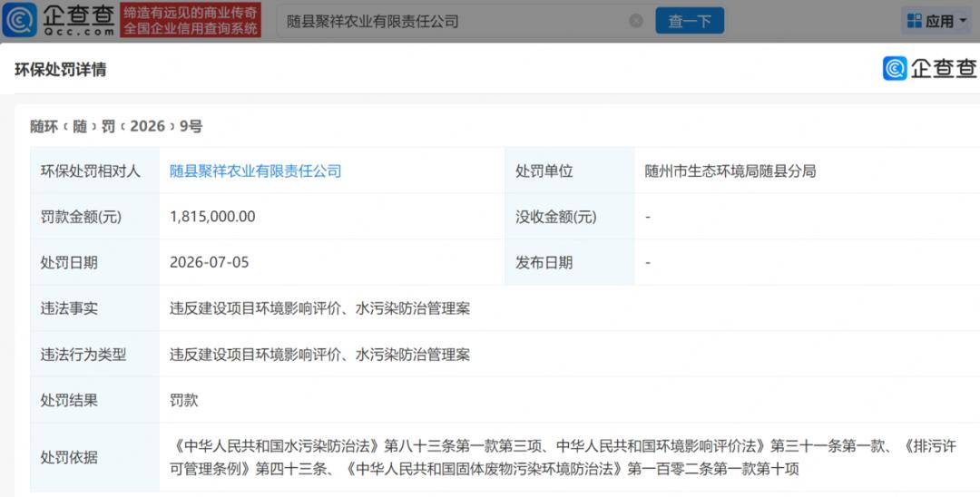The height and width of the screenshot is (497, 980).
Task: Select the document number 随环（随）罚（2026）9号
Action: tap(116, 126)
